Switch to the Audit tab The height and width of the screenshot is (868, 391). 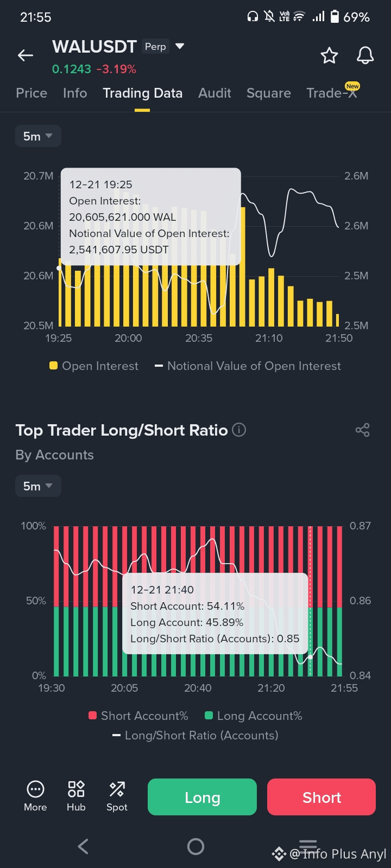click(215, 93)
